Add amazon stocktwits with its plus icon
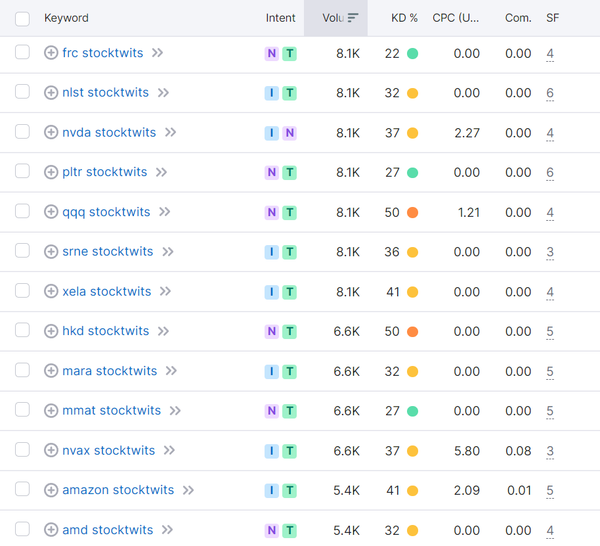This screenshot has width=600, height=546. coord(51,490)
